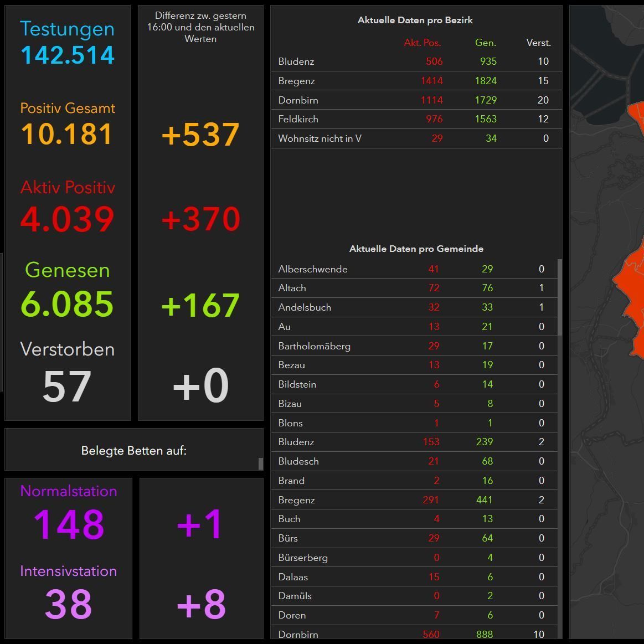Click the Testungen total indicator

point(68,55)
